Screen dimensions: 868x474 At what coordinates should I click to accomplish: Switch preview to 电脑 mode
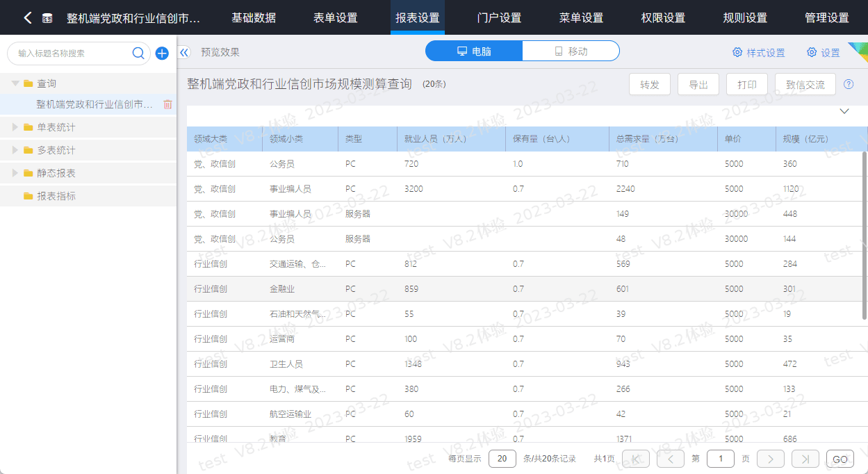[x=474, y=51]
